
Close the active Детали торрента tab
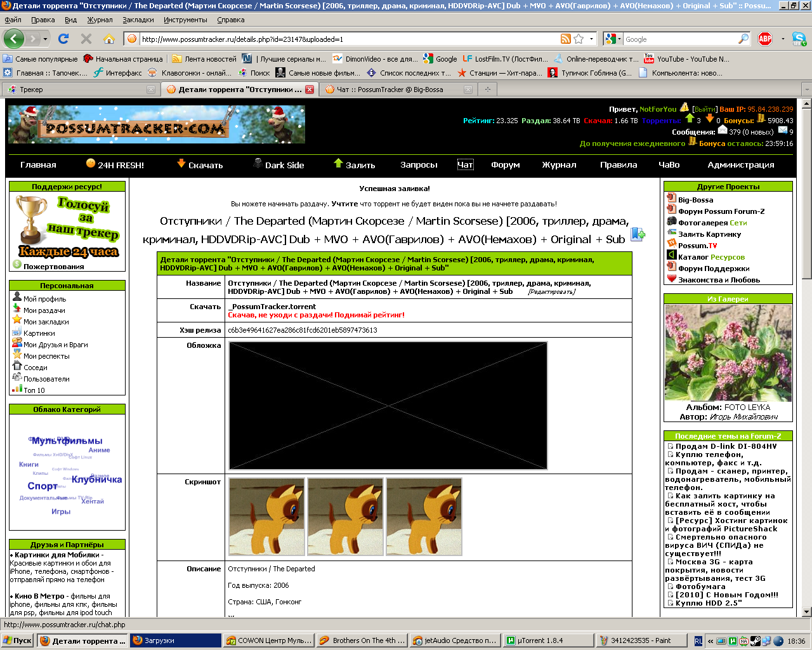click(310, 90)
